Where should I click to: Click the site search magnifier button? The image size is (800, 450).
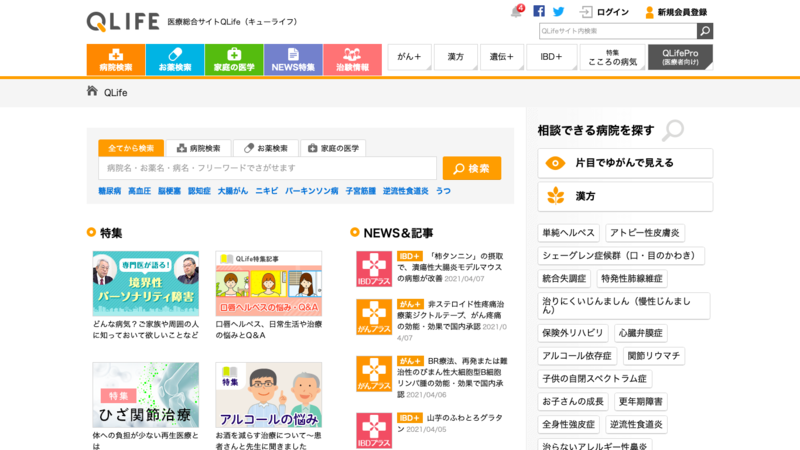point(705,31)
